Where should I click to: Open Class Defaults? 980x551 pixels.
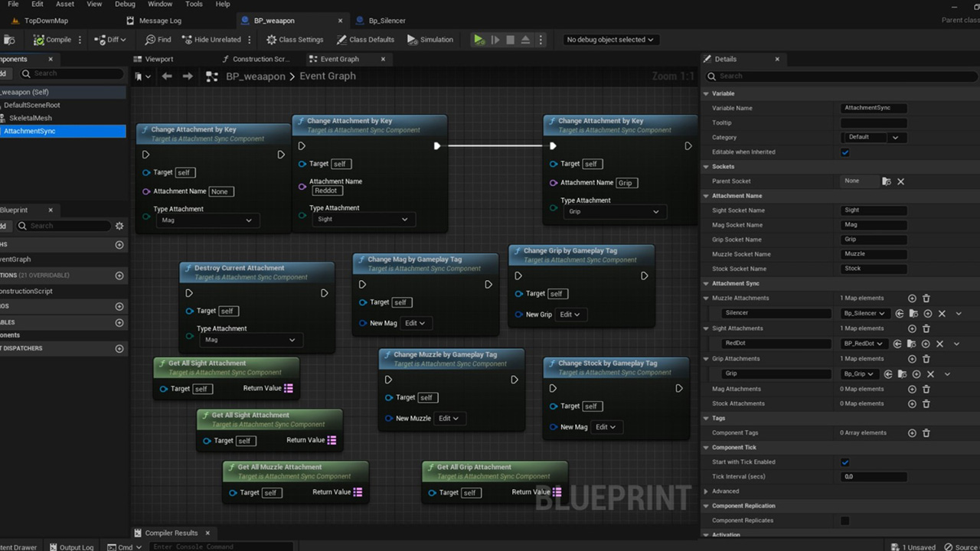(x=365, y=40)
